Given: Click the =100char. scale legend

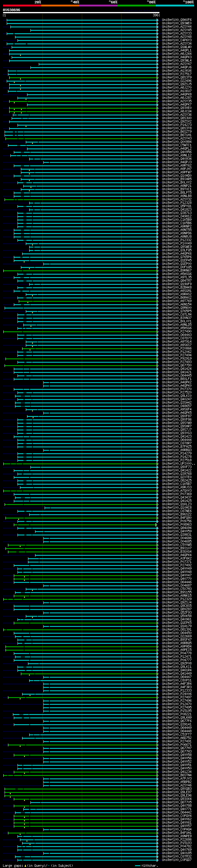Looking at the screenshot, I should coord(146,865).
